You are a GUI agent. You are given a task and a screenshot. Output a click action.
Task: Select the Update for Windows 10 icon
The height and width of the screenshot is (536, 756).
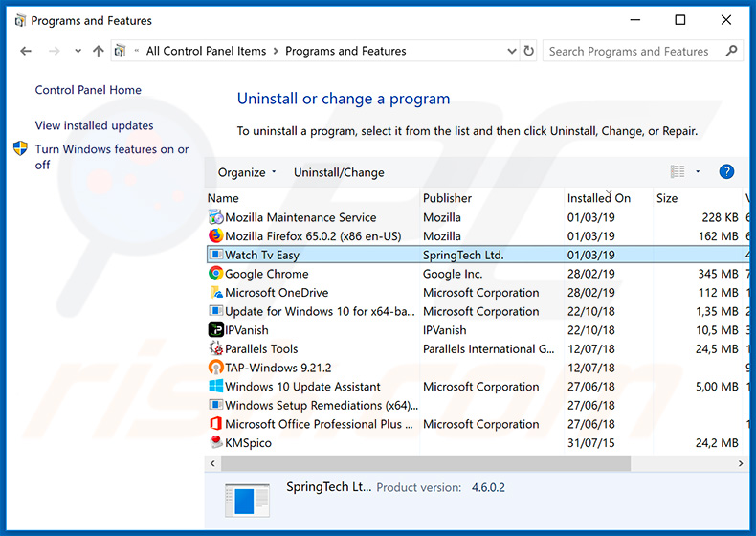pyautogui.click(x=216, y=311)
